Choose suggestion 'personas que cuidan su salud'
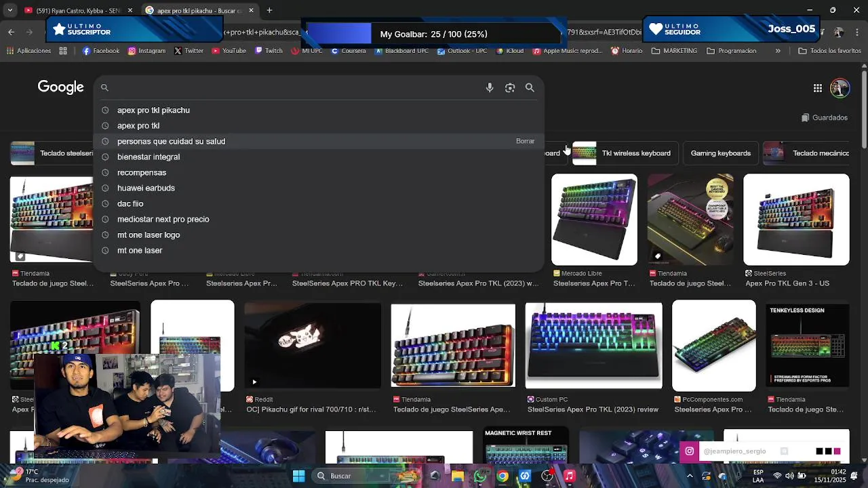This screenshot has width=868, height=488. click(x=319, y=141)
